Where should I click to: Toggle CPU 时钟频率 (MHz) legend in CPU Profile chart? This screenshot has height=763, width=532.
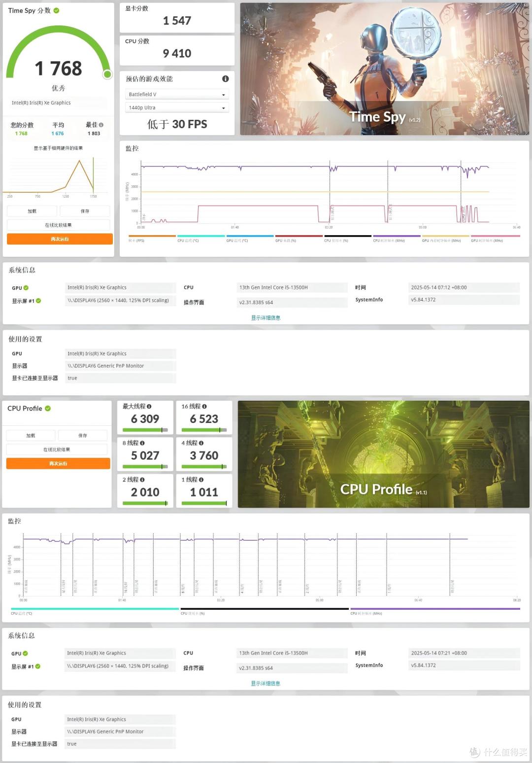point(435,612)
